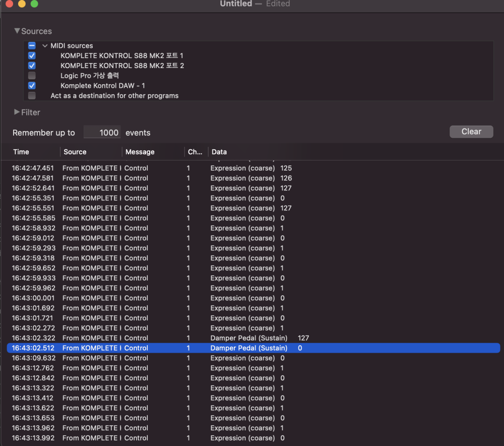
Task: Collapse the MIDI sources tree chevron
Action: tap(45, 46)
